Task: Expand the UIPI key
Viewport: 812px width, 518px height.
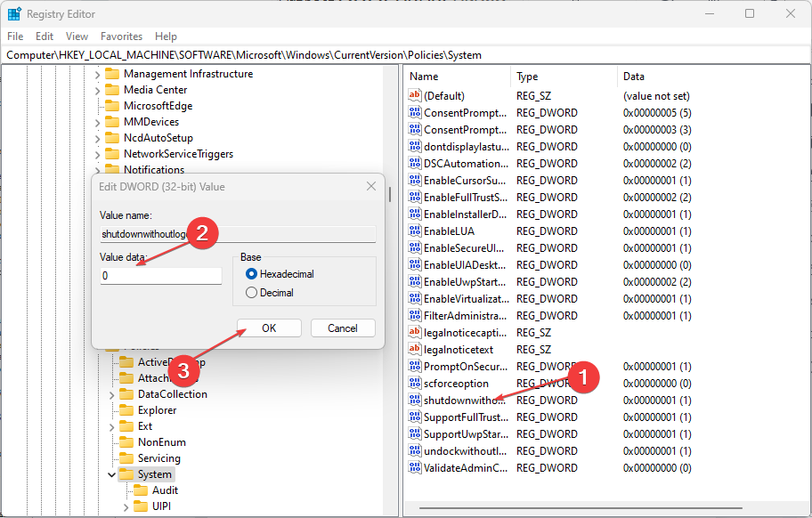Action: click(126, 507)
